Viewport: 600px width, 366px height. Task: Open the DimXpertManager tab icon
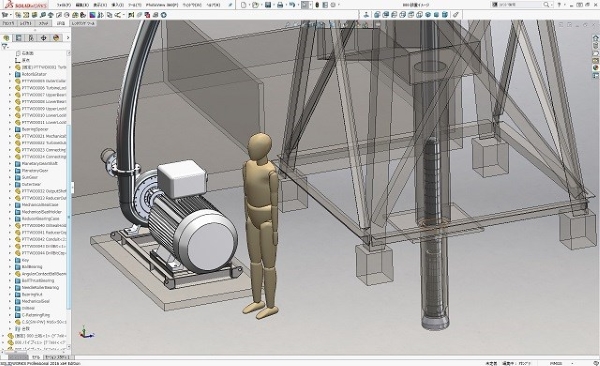44,38
